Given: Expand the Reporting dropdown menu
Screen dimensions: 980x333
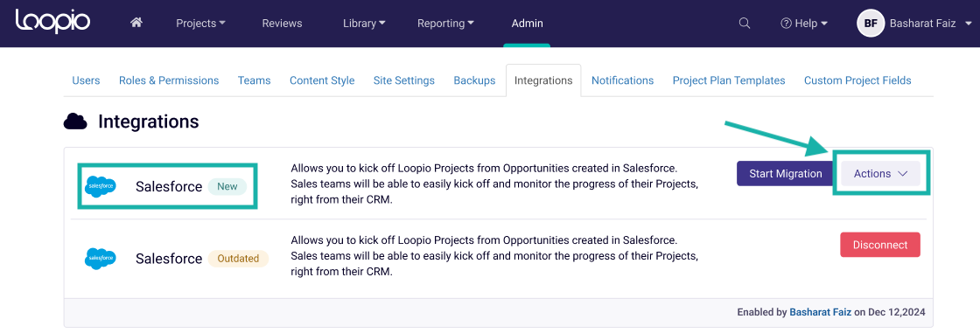Looking at the screenshot, I should coord(445,23).
